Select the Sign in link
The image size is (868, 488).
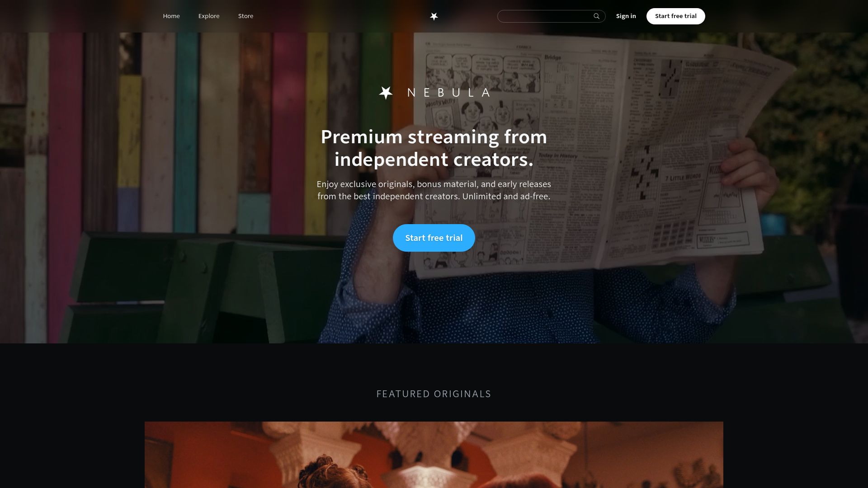coord(626,16)
